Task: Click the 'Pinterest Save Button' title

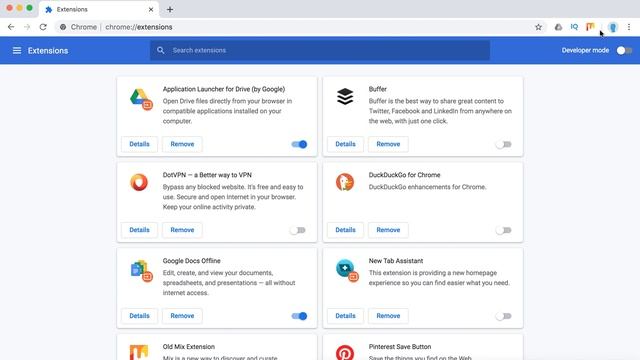Action: tap(400, 347)
